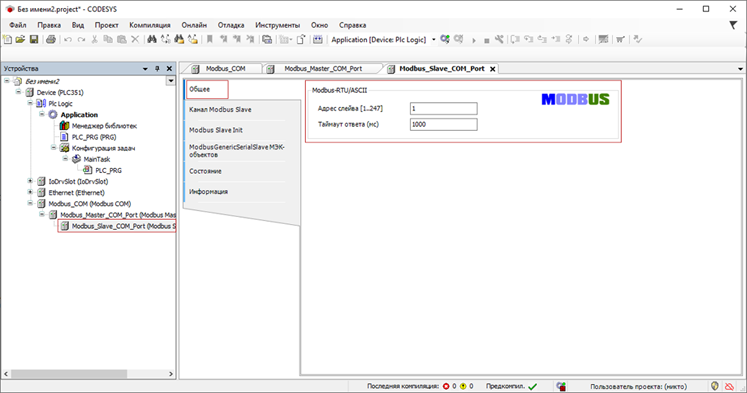Open the Файл menu
Viewport: 747px width, 393px height.
coord(18,25)
